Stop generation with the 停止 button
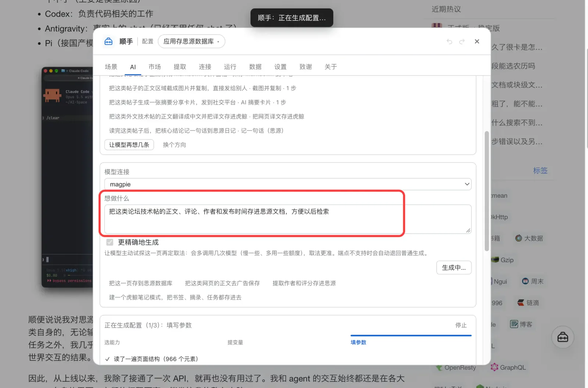The image size is (588, 388). [461, 325]
